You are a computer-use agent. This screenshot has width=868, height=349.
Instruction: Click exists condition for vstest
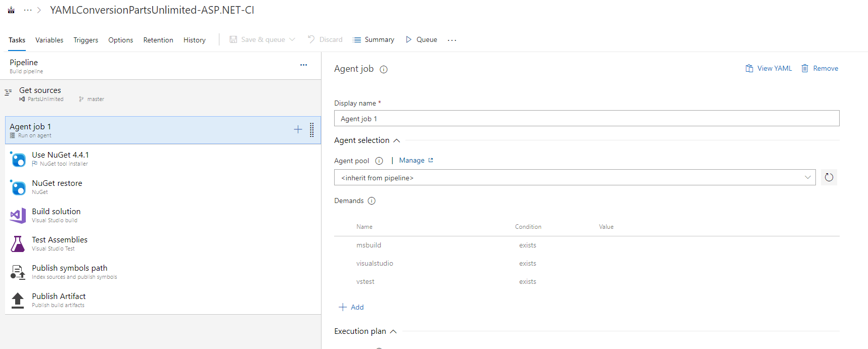click(x=527, y=281)
